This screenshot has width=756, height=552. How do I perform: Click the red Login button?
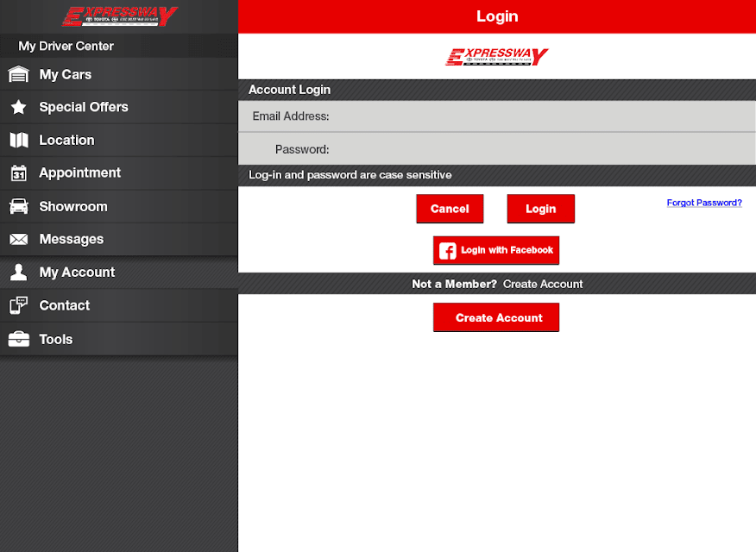(x=540, y=209)
